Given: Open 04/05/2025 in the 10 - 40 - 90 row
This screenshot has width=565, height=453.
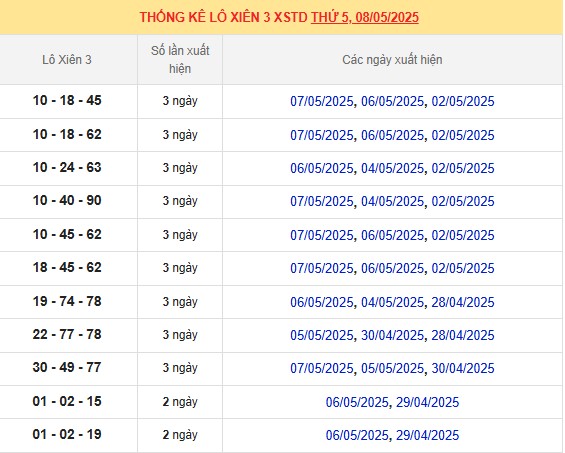Looking at the screenshot, I should [x=392, y=201].
